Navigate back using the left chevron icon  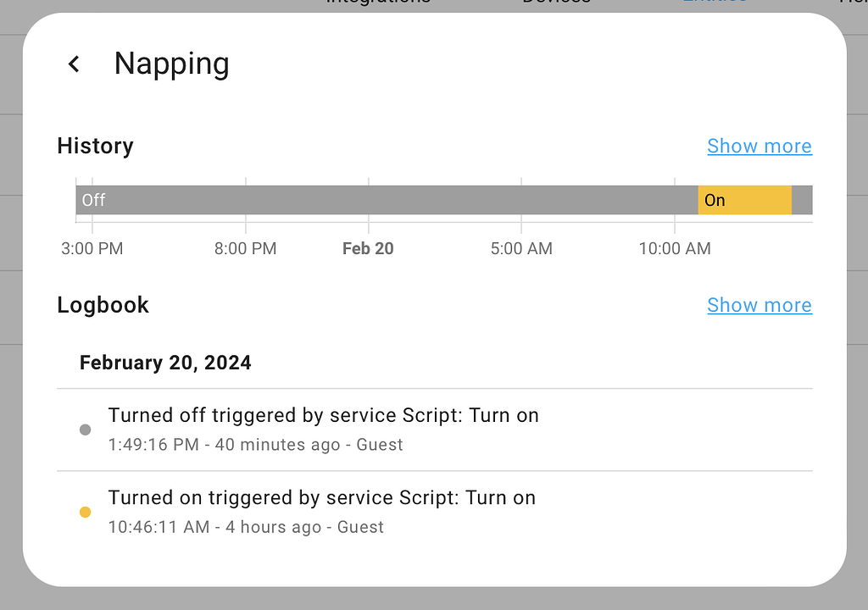click(x=73, y=64)
